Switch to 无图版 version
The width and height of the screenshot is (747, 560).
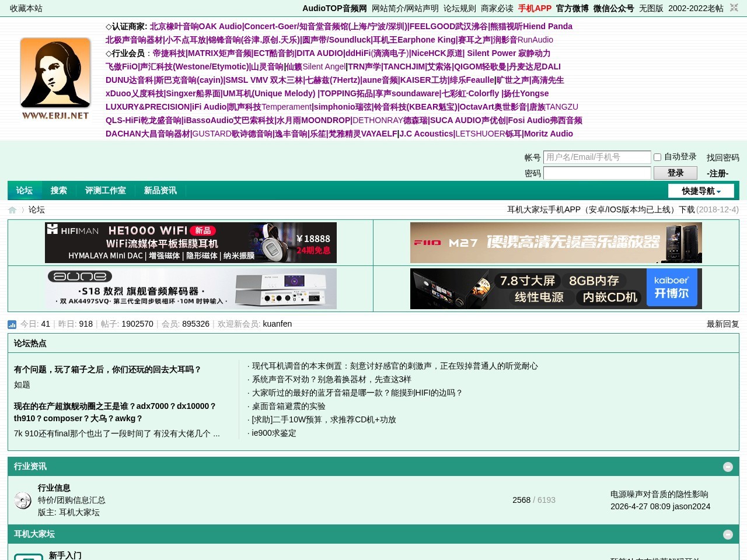(651, 8)
